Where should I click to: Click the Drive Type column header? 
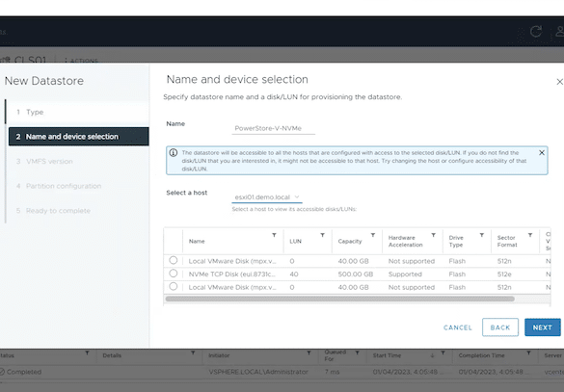tap(456, 241)
